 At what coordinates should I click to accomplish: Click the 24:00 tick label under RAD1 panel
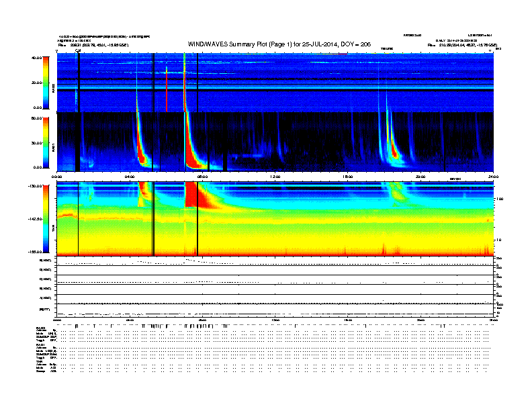pyautogui.click(x=493, y=177)
